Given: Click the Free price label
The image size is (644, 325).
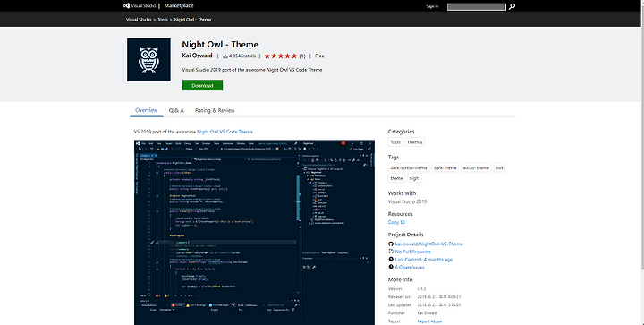Looking at the screenshot, I should coord(319,56).
